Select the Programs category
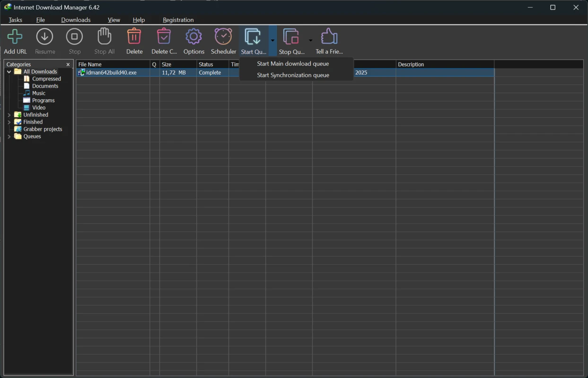Screen dimensions: 588x378 click(44, 100)
